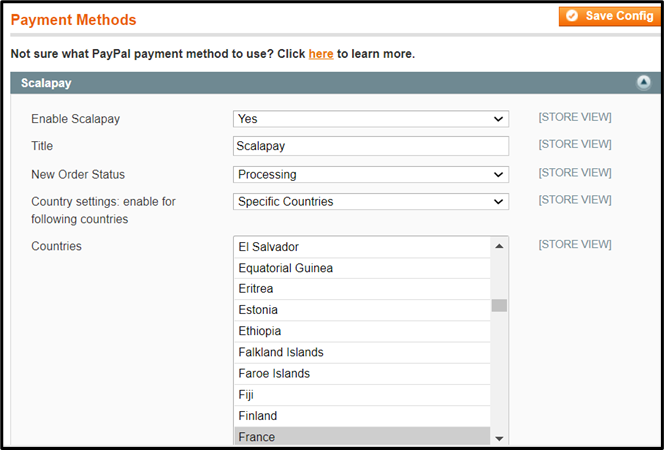Viewport: 664px width, 450px height.
Task: Click the Countries list scroll up arrow
Action: click(x=499, y=246)
